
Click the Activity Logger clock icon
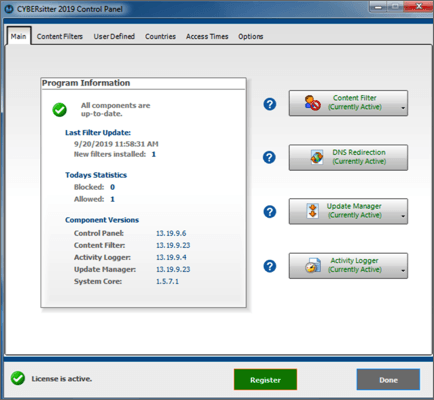pos(313,265)
